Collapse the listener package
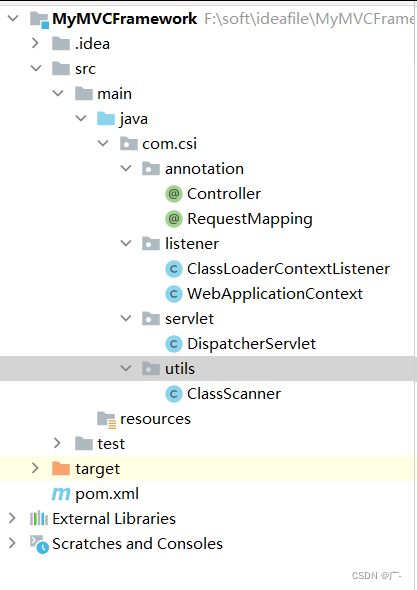The image size is (417, 590). [x=126, y=243]
